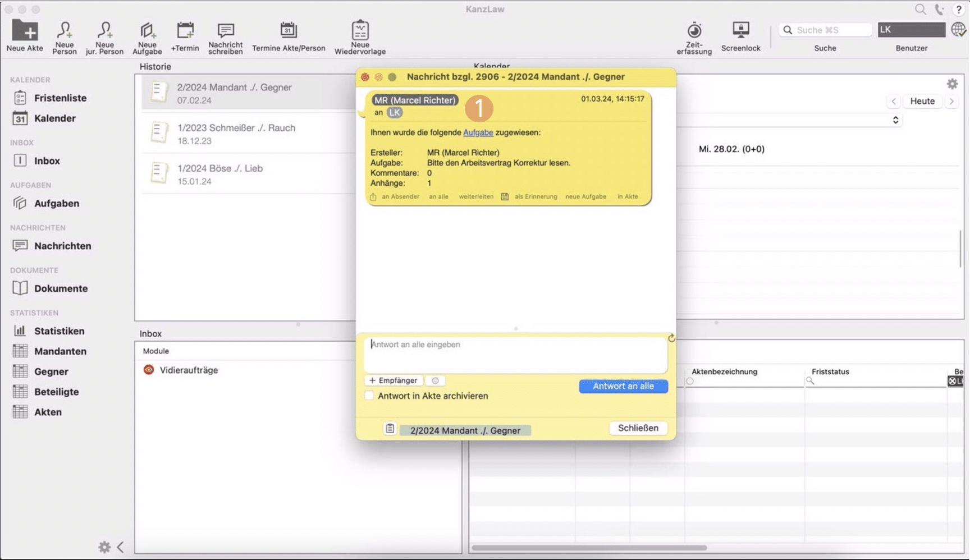Click an Absender reply action
The image size is (970, 560).
pos(400,196)
